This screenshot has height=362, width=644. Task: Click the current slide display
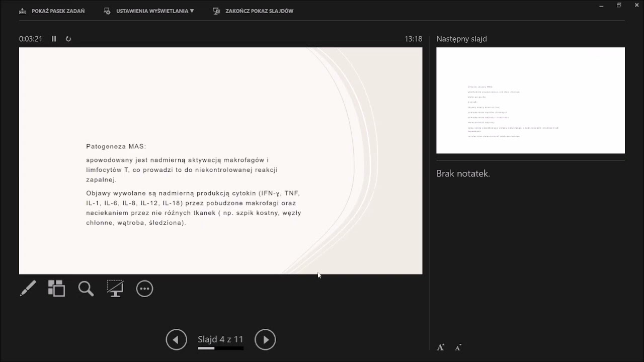(220, 161)
